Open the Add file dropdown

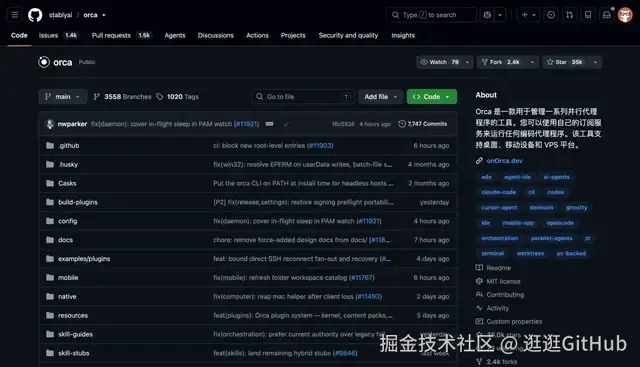tap(380, 97)
